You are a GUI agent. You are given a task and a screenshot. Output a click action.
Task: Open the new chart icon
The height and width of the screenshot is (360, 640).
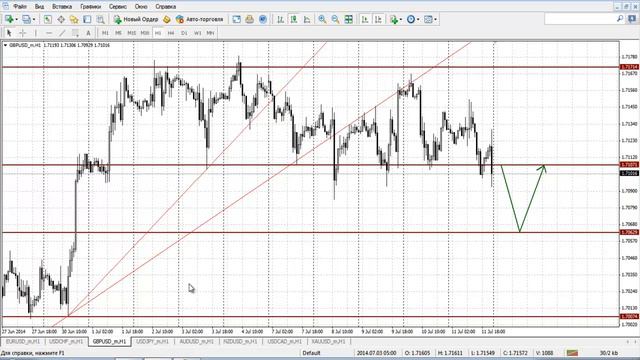9,19
